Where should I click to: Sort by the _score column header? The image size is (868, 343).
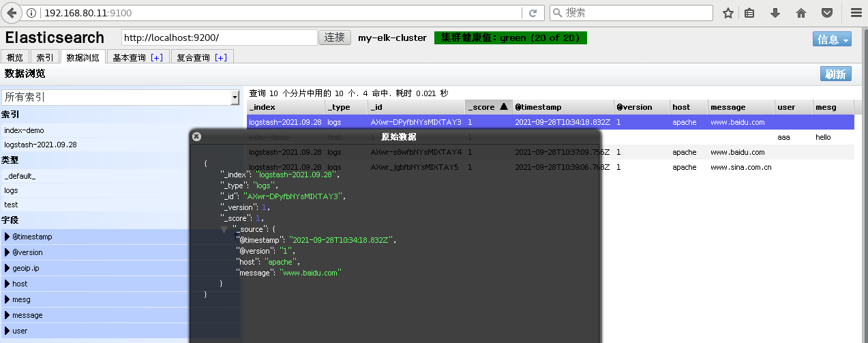click(x=488, y=107)
